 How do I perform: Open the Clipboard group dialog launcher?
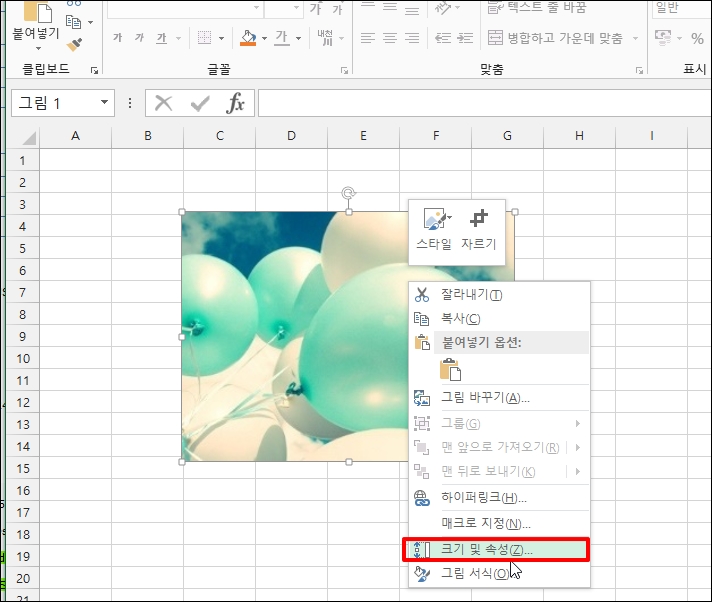click(94, 70)
